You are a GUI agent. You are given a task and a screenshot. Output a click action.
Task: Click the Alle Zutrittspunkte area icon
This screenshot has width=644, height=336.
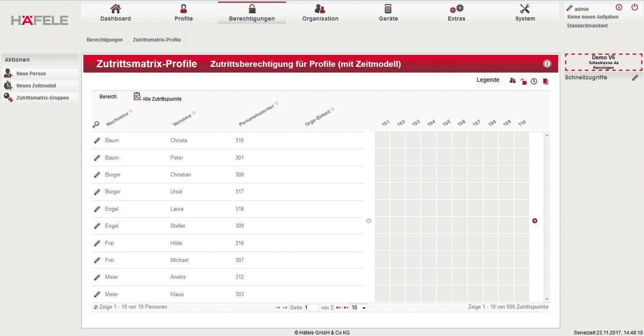(x=137, y=97)
